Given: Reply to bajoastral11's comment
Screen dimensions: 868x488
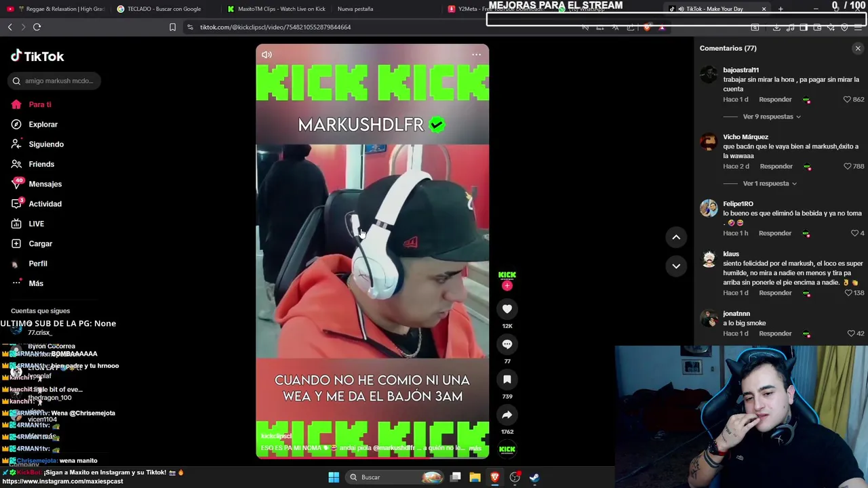Looking at the screenshot, I should pyautogui.click(x=775, y=100).
